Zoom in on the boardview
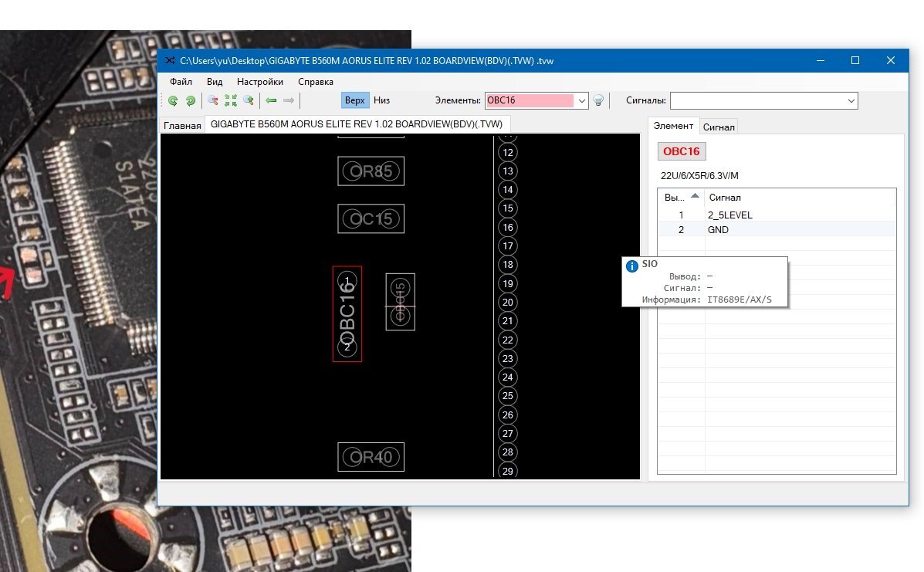This screenshot has height=572, width=924. pyautogui.click(x=248, y=100)
